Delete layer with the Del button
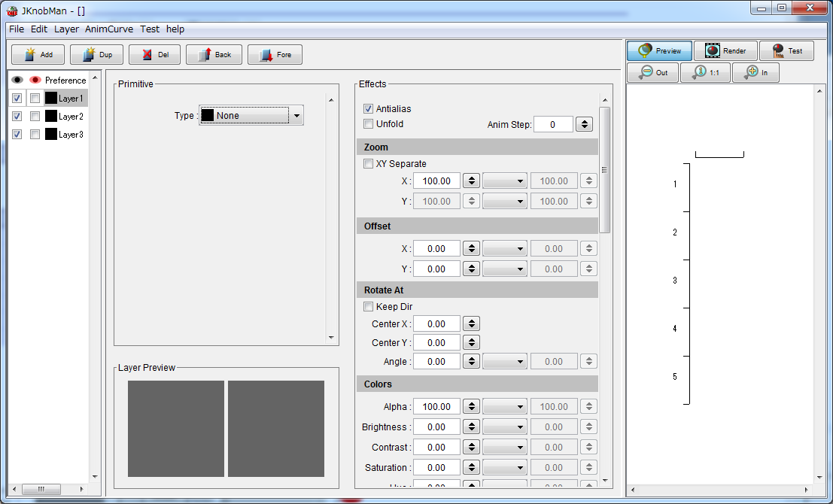The width and height of the screenshot is (833, 504). (x=154, y=55)
